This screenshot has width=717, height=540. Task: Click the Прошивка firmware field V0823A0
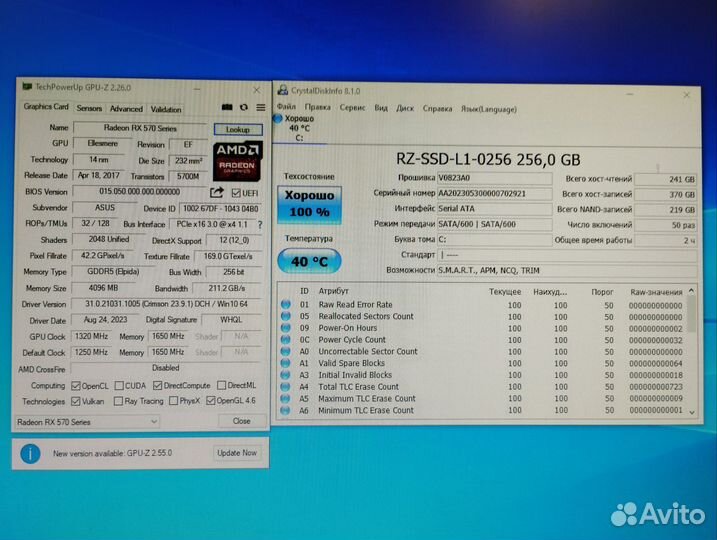pos(494,178)
